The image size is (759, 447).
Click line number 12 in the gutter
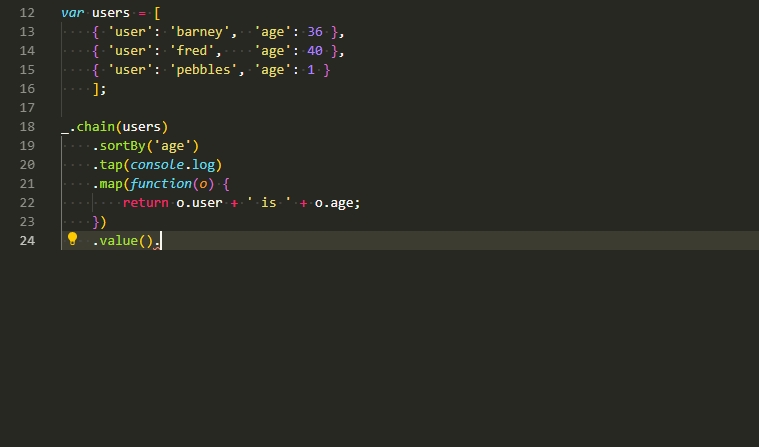point(27,13)
